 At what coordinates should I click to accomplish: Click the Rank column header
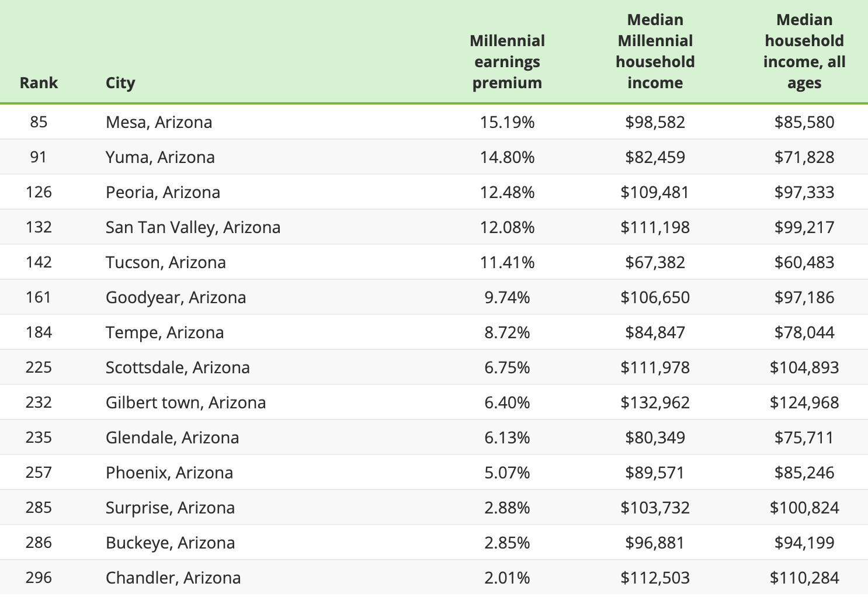pyautogui.click(x=39, y=83)
